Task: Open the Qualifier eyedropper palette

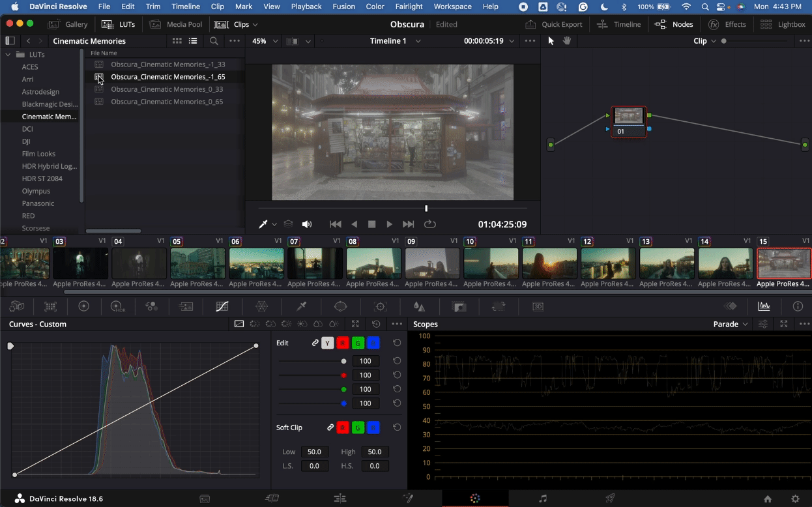Action: tap(301, 306)
